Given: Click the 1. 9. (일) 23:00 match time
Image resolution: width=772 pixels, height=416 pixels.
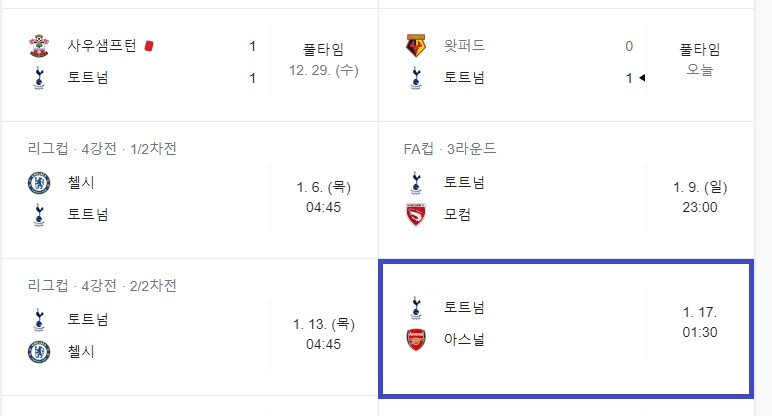Looking at the screenshot, I should [700, 197].
